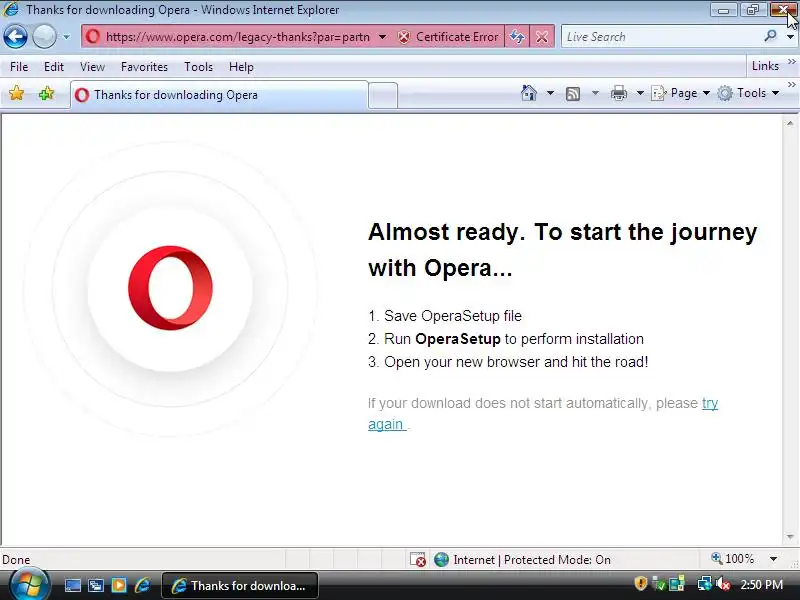Screen dimensions: 800x600
Task: Click the RSS Feeds icon
Action: (573, 93)
